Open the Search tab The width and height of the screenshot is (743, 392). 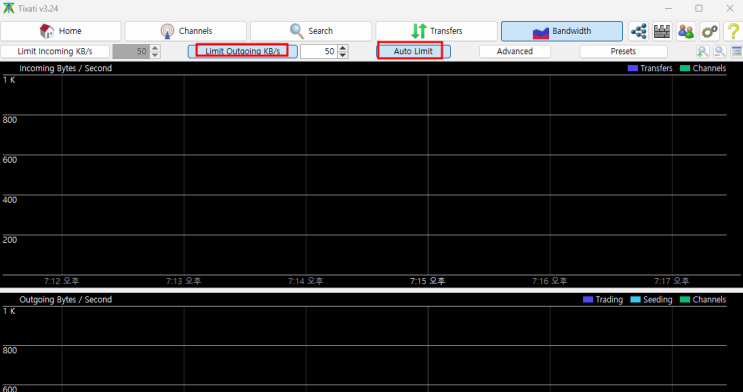click(311, 31)
